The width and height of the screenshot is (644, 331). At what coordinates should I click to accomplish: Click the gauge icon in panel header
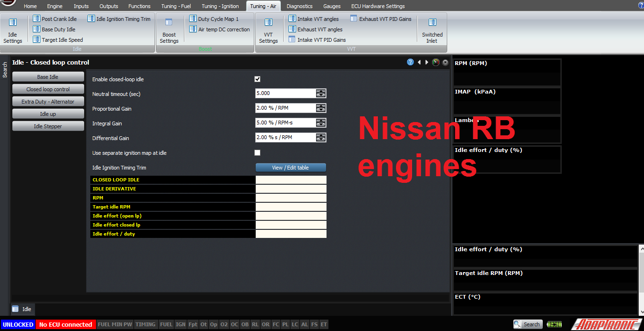436,62
